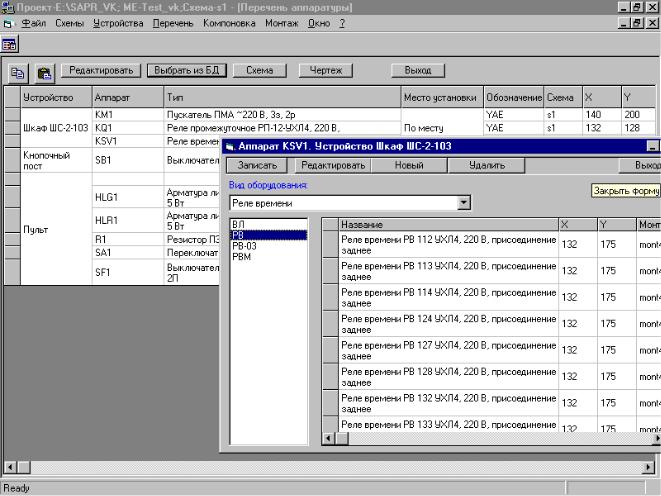Click the Новый button
The width and height of the screenshot is (661, 496).
408,165
